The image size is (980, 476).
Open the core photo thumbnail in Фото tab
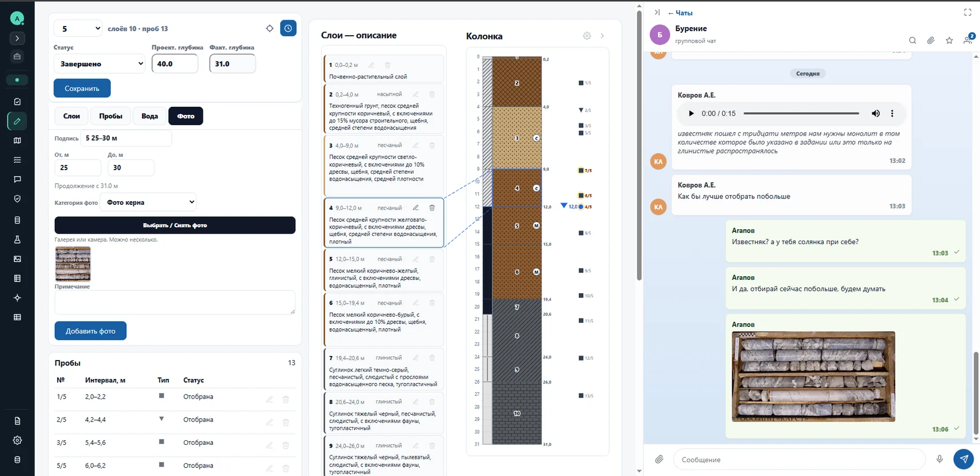pyautogui.click(x=73, y=264)
